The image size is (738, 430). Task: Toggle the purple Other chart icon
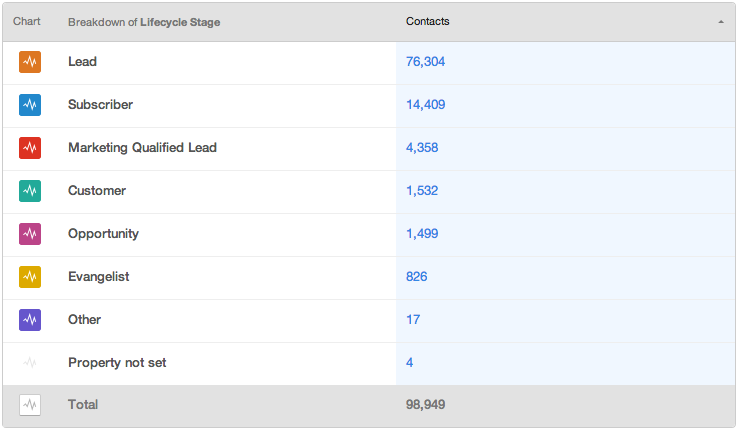pos(30,320)
